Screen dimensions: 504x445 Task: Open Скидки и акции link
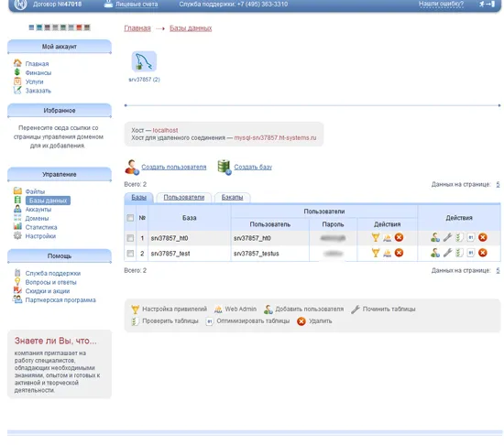(48, 291)
